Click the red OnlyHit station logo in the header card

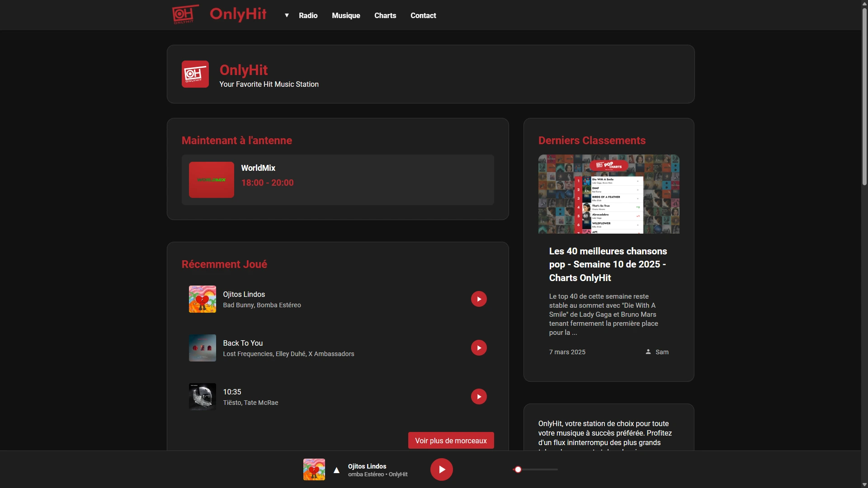[x=195, y=74]
